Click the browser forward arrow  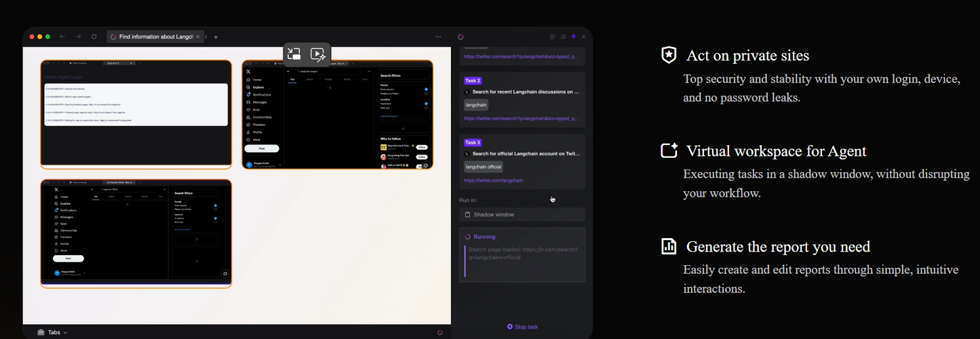[x=78, y=37]
